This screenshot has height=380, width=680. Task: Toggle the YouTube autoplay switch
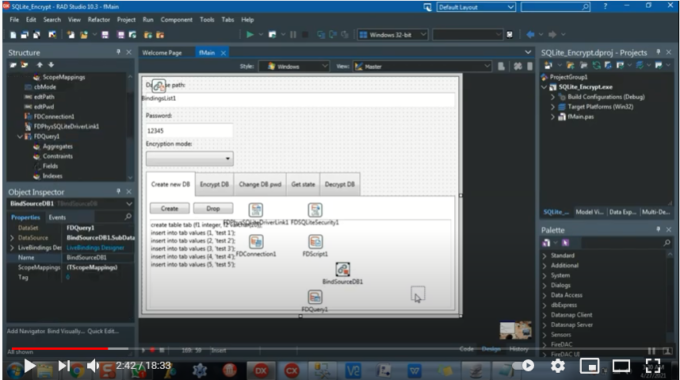(523, 366)
